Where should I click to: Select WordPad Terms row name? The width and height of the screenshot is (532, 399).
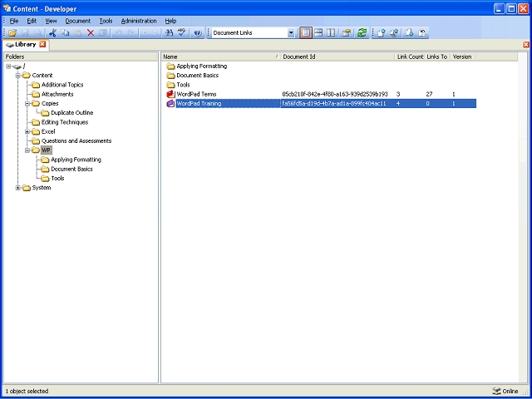[196, 94]
